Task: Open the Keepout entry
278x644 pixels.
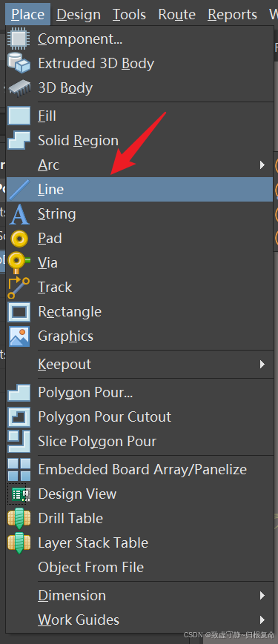Action: [139, 365]
